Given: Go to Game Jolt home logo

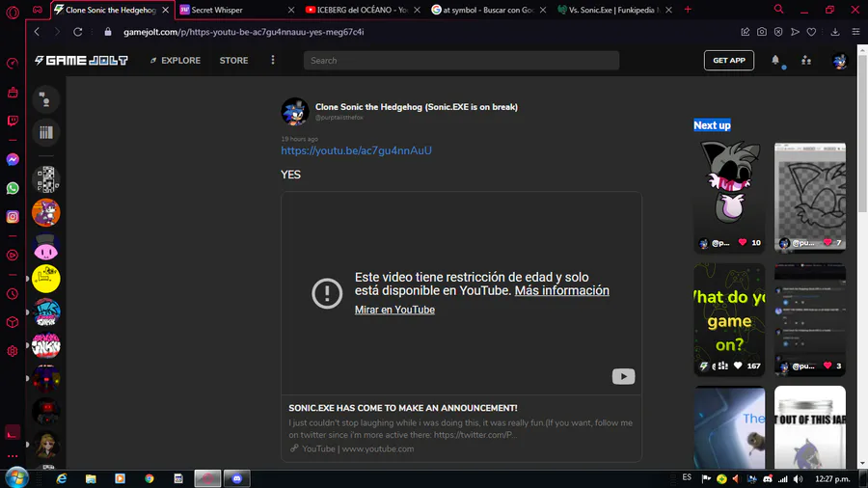Looking at the screenshot, I should (x=81, y=61).
